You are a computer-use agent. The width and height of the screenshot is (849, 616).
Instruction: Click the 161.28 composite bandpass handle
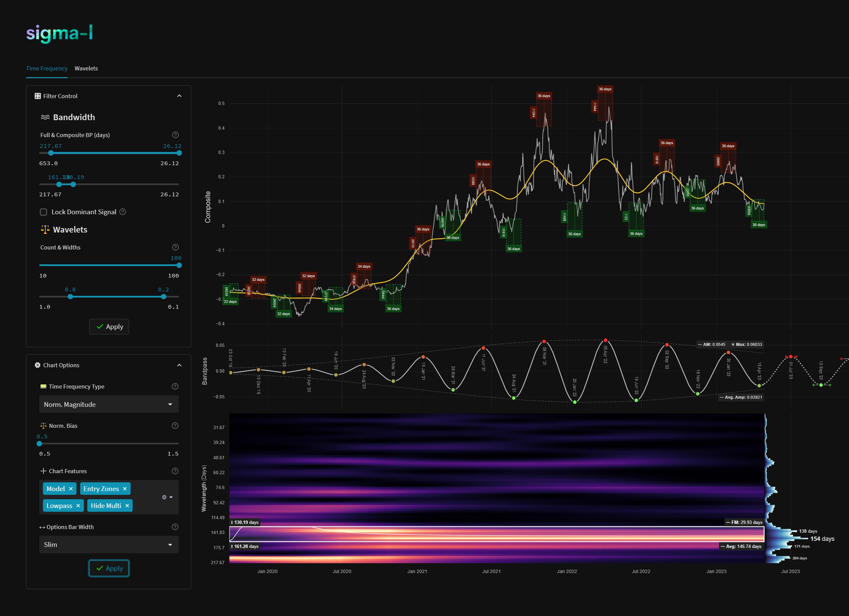pyautogui.click(x=59, y=184)
